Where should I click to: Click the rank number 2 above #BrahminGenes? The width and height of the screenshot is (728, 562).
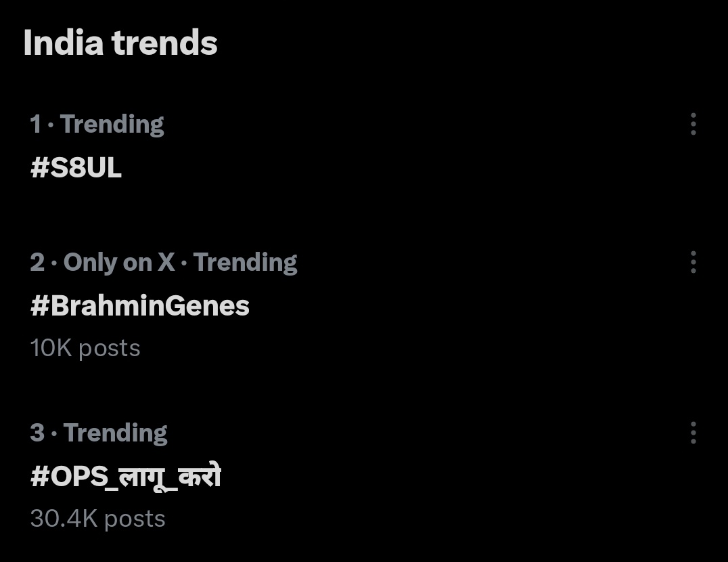pyautogui.click(x=37, y=263)
